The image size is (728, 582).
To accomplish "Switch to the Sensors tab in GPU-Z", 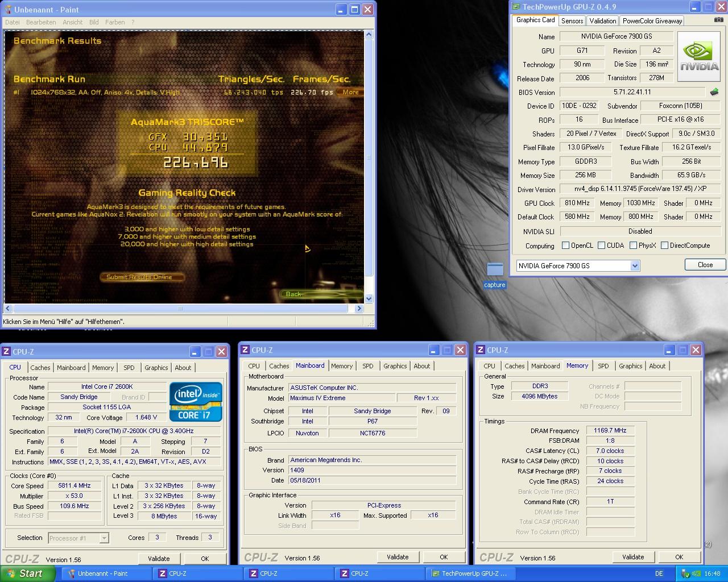I will 572,21.
